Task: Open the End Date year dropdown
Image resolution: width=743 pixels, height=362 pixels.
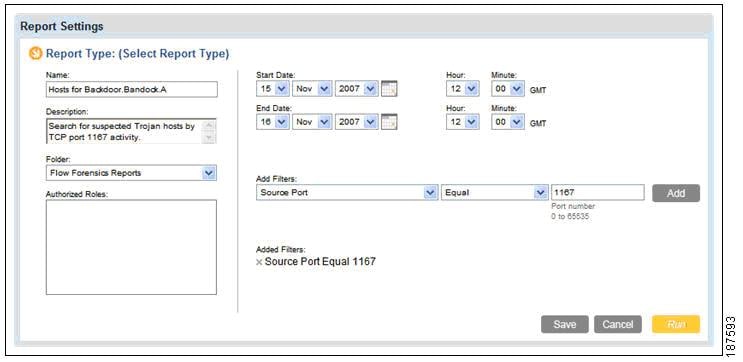Action: coord(356,122)
